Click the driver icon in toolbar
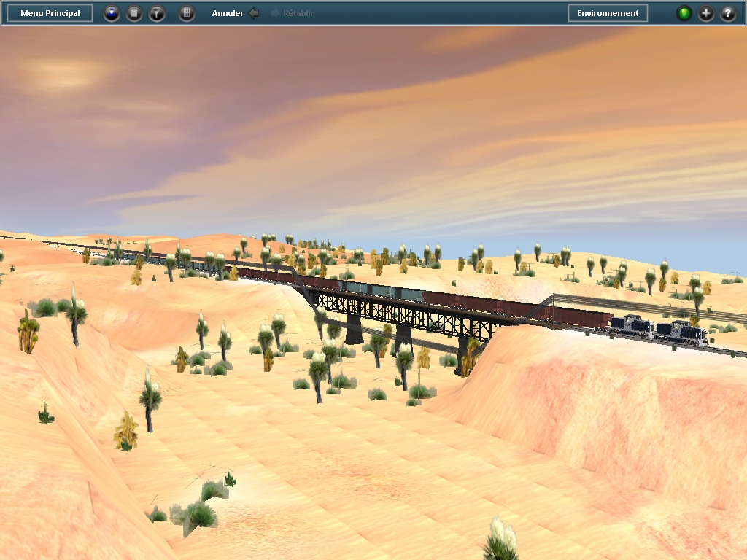Viewport: 747px width, 560px height. tap(112, 13)
